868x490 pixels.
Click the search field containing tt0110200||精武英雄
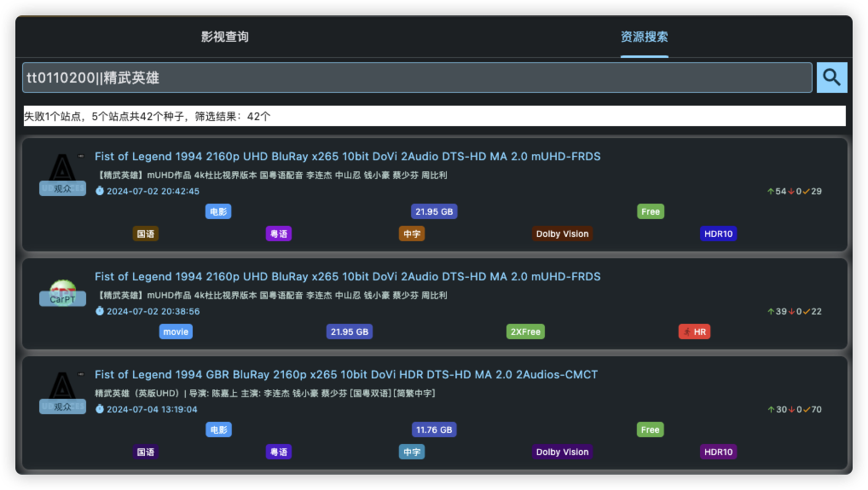(417, 78)
